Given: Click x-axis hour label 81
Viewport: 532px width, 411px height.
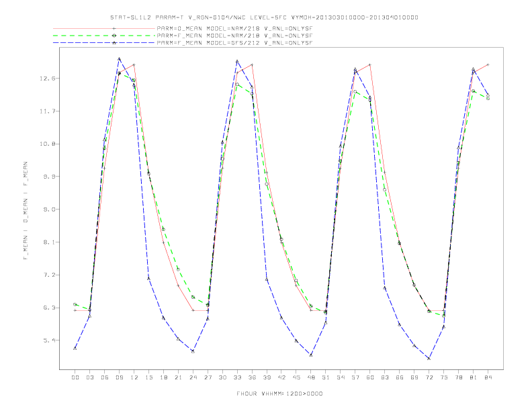Looking at the screenshot, I should click(x=474, y=377).
